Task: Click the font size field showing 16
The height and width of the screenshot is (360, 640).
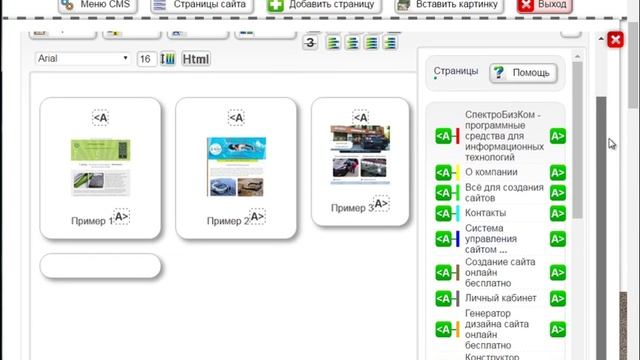Action: tap(146, 59)
